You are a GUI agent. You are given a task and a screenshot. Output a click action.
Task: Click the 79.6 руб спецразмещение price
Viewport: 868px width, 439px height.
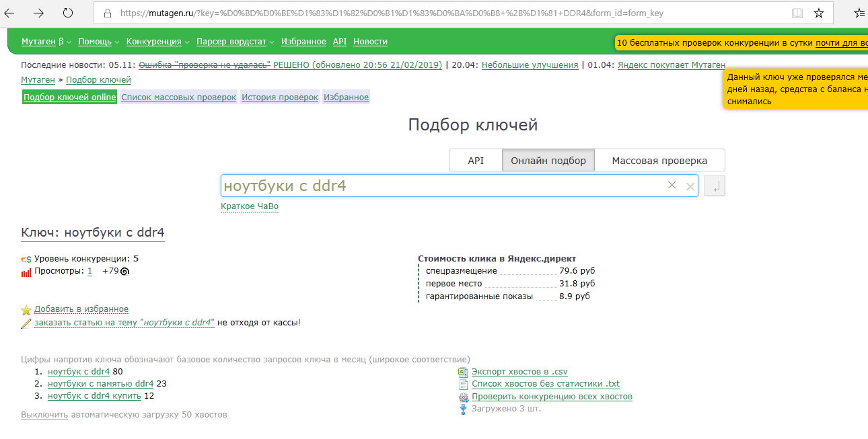(x=577, y=271)
